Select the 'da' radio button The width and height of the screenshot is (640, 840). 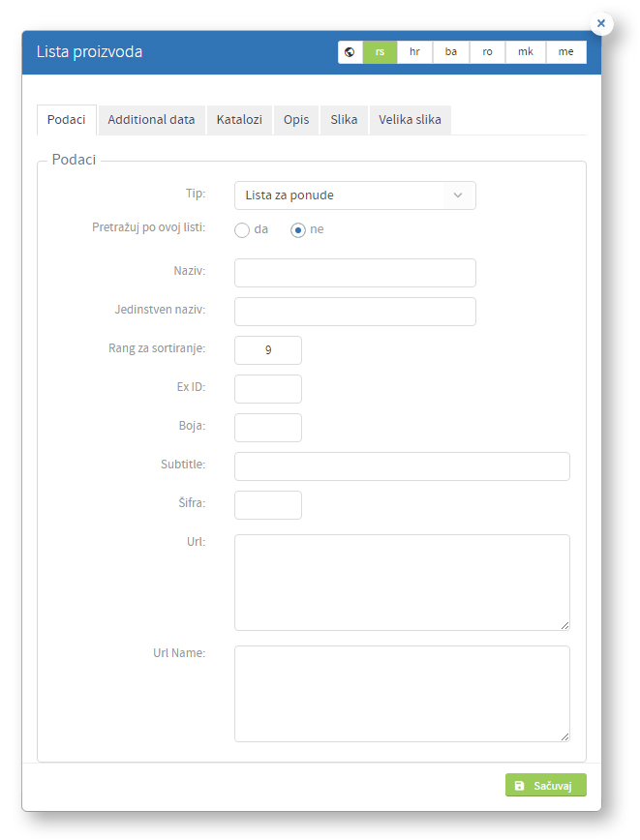tap(242, 229)
